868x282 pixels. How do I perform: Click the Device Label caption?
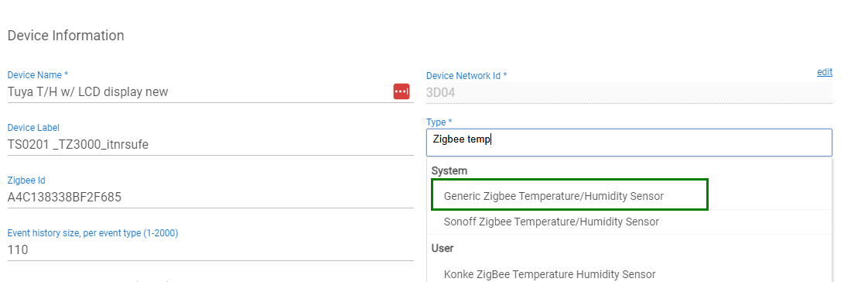[33, 127]
